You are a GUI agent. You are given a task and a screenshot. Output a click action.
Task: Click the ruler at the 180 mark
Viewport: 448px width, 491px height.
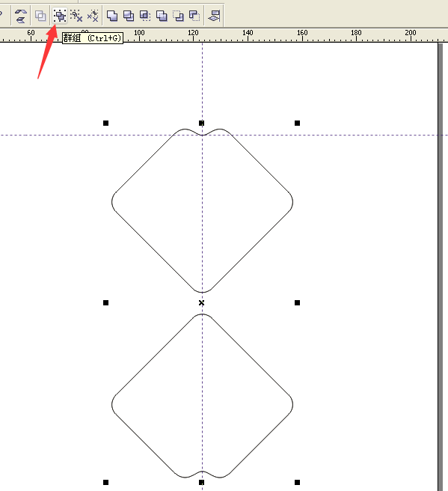click(x=356, y=34)
